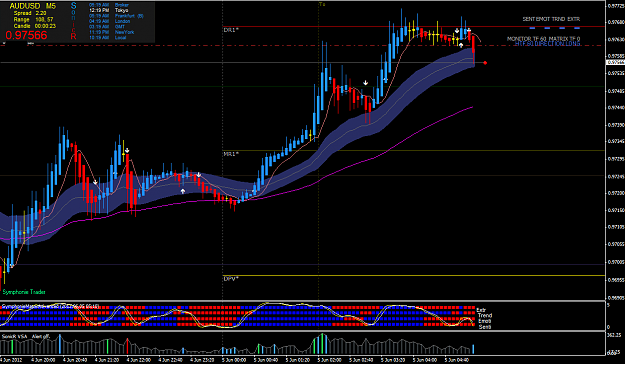Click the Senti row label in matrix indicator
Image resolution: width=625 pixels, height=365 pixels.
coord(485,327)
